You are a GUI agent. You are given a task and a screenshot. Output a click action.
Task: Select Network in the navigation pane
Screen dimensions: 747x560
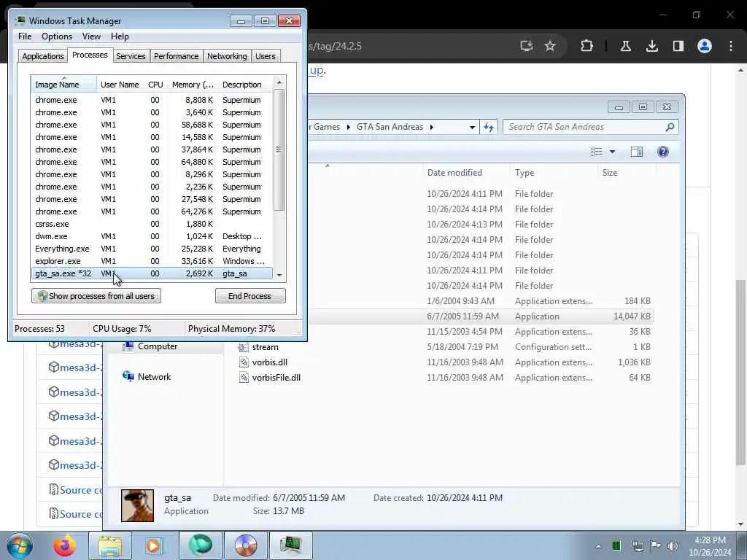tap(154, 377)
